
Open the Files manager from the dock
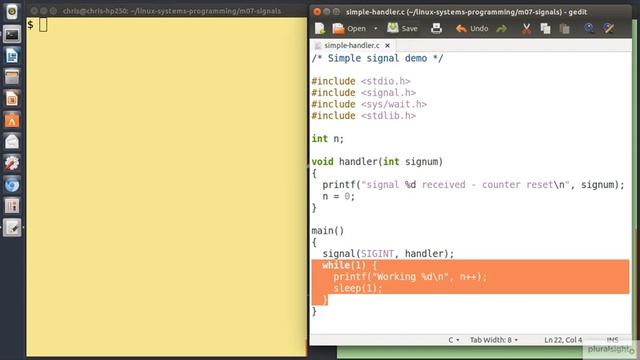tap(12, 77)
